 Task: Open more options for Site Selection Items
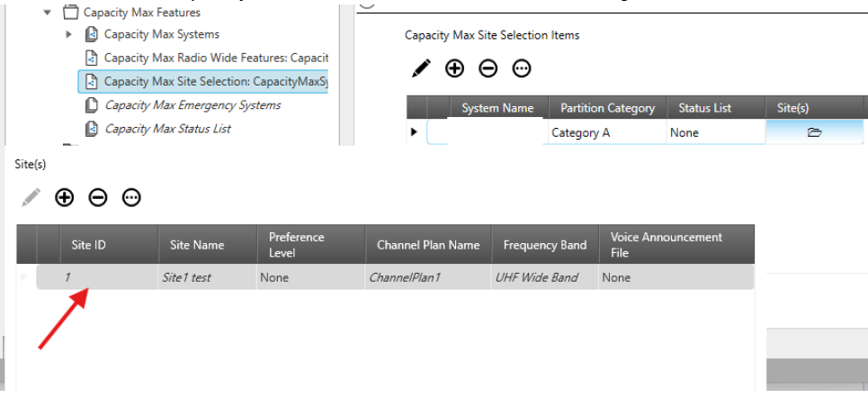coord(522,68)
